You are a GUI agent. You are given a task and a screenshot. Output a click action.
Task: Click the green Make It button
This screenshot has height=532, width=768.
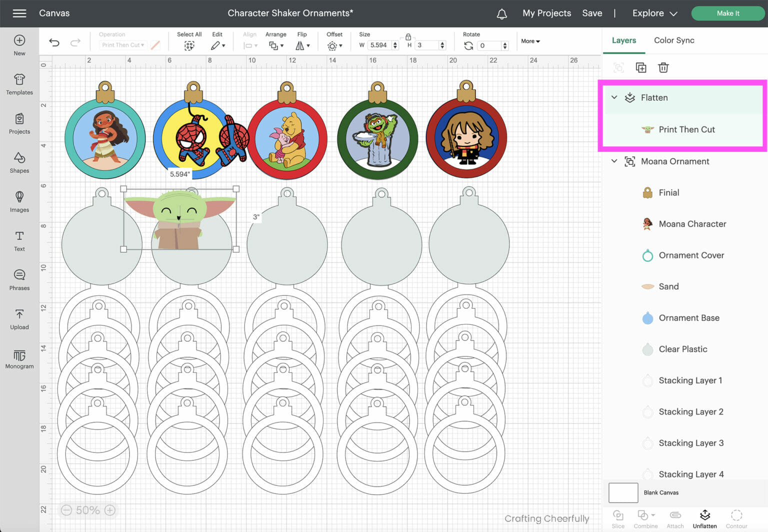(727, 13)
